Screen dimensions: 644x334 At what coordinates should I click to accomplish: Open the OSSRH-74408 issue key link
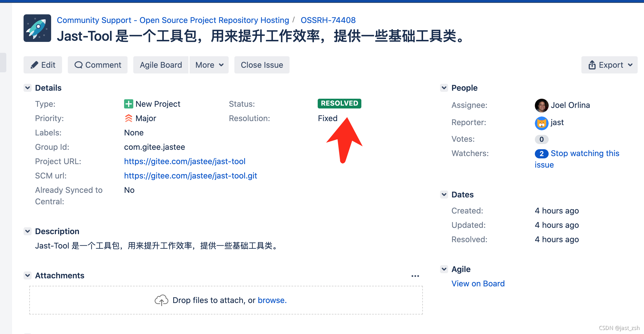pos(328,20)
